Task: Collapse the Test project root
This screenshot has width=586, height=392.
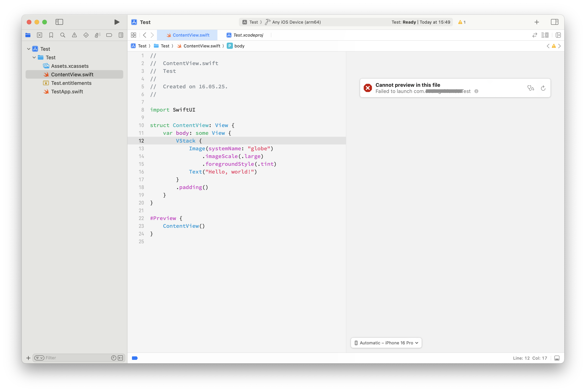Action: pos(29,49)
